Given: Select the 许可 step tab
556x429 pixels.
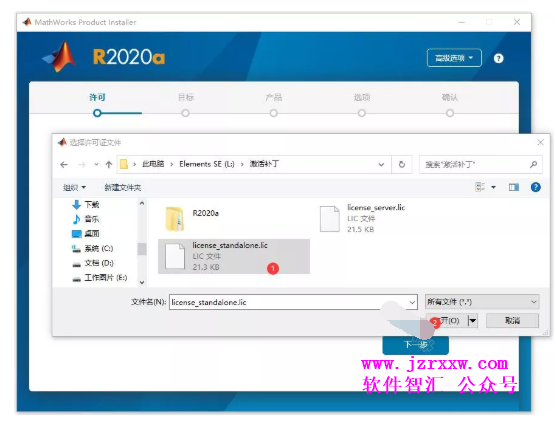Looking at the screenshot, I should (97, 98).
